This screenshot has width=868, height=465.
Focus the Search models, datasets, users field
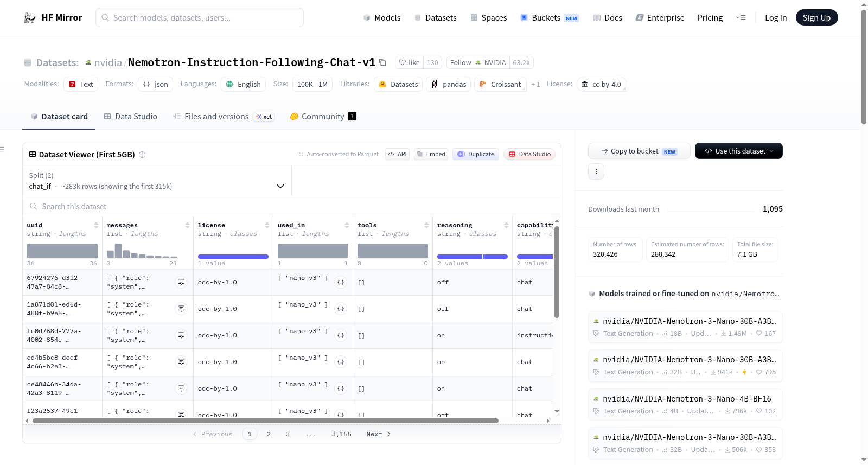(x=200, y=17)
